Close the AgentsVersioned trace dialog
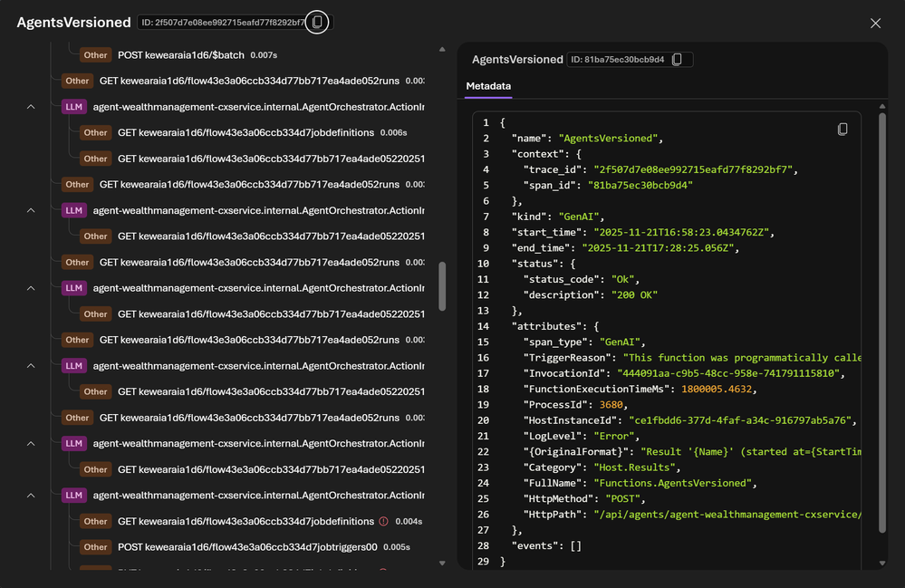This screenshot has width=905, height=588. coord(875,24)
